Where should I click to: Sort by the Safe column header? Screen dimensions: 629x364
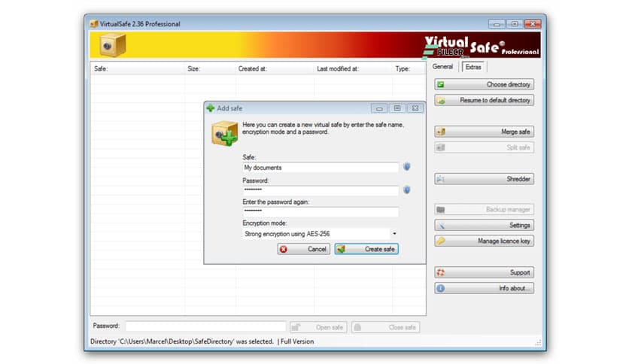(x=138, y=69)
